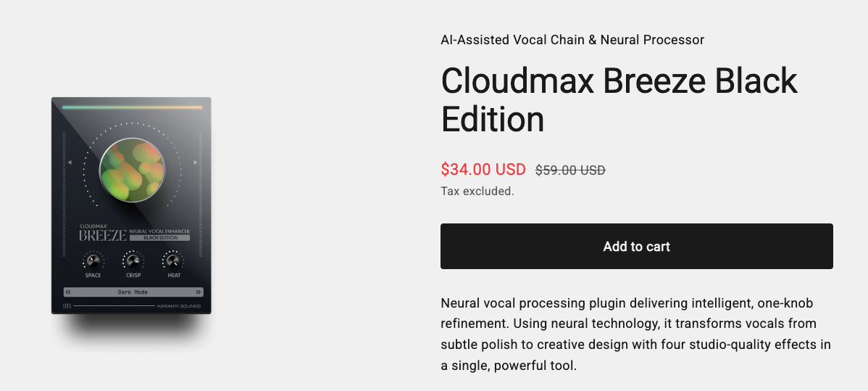Image resolution: width=868 pixels, height=391 pixels.
Task: Click the Black Edition badge on the plugin
Action: [159, 238]
